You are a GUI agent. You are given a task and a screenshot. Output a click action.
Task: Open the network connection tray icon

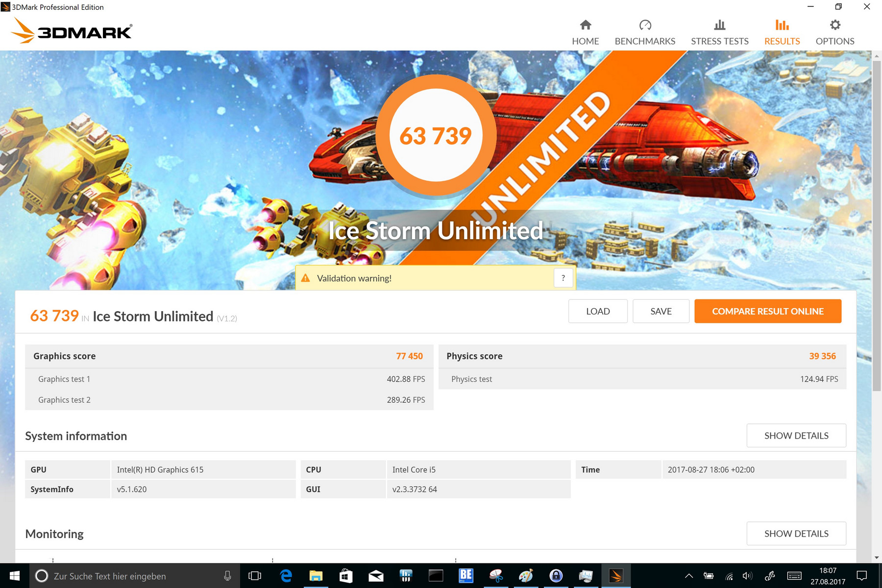tap(729, 576)
